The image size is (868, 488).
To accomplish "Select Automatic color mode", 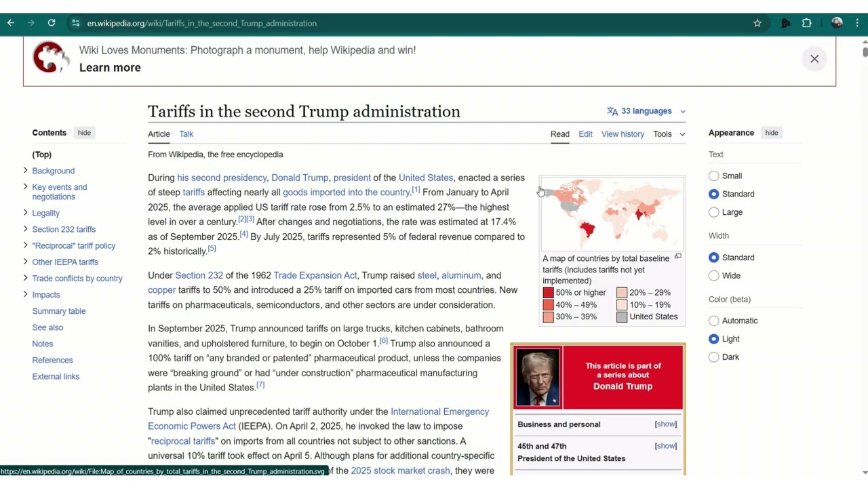I will point(714,321).
